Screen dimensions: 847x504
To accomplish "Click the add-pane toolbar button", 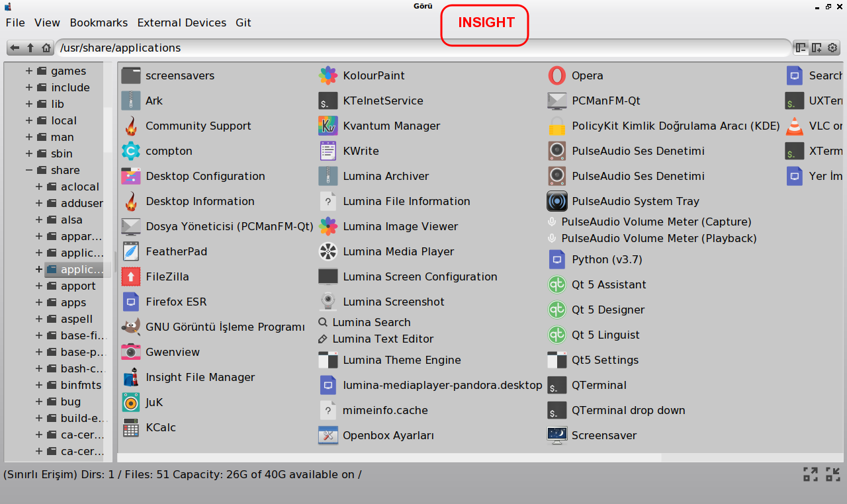I will point(817,48).
